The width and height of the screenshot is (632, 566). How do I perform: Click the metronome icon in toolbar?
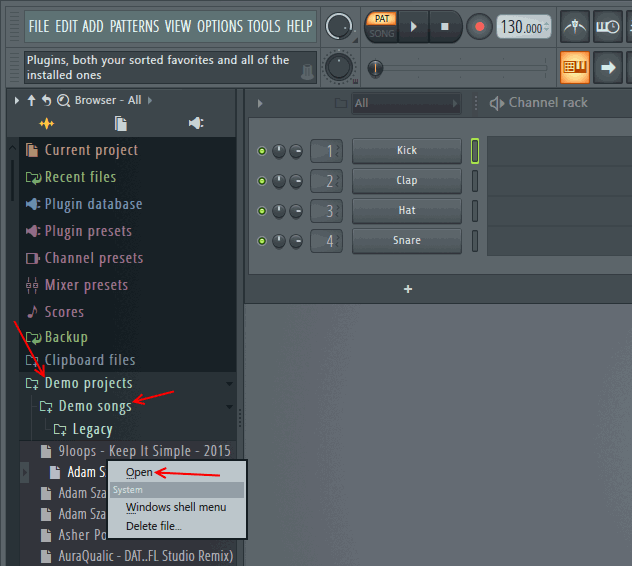coord(574,27)
